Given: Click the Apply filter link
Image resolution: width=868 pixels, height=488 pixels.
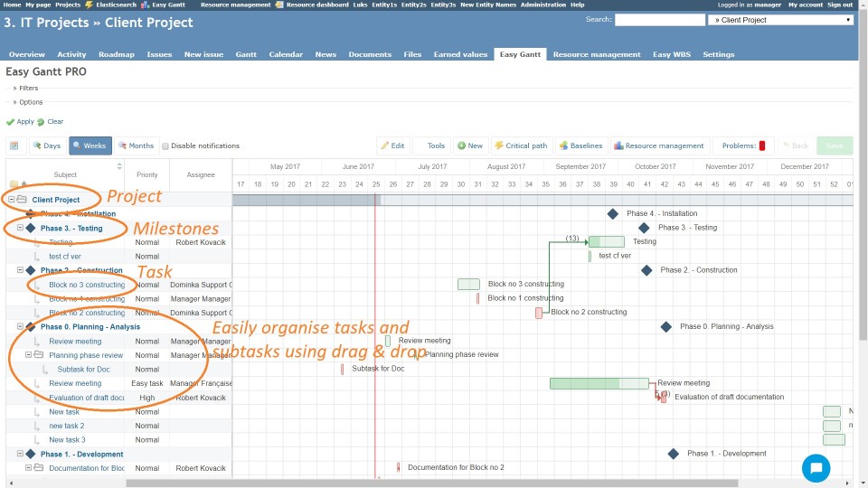Looking at the screenshot, I should pos(24,122).
